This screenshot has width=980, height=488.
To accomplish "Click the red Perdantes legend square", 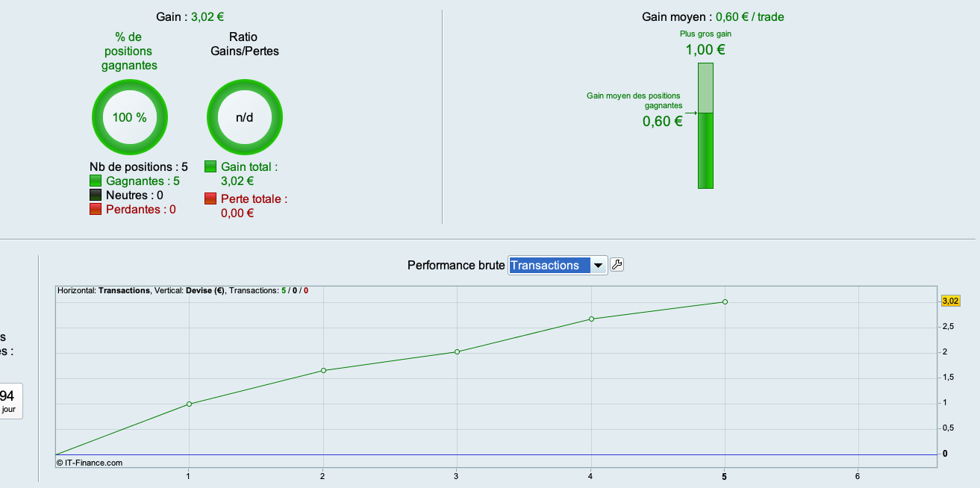I will click(95, 209).
